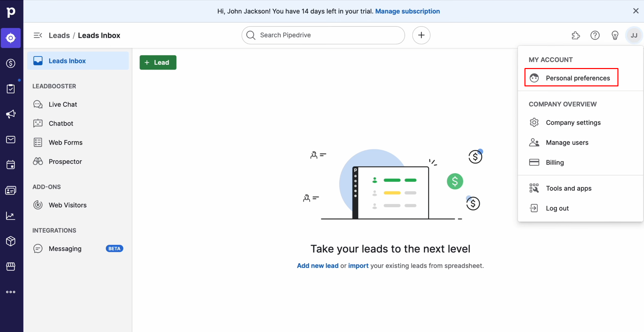Select Company settings from the account menu
The width and height of the screenshot is (644, 332).
[x=573, y=122]
